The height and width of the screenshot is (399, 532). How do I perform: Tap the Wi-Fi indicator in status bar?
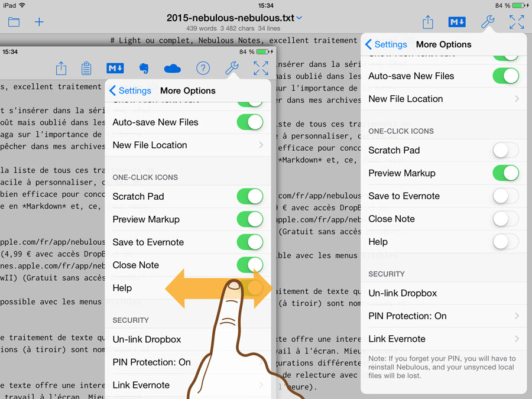[22, 5]
